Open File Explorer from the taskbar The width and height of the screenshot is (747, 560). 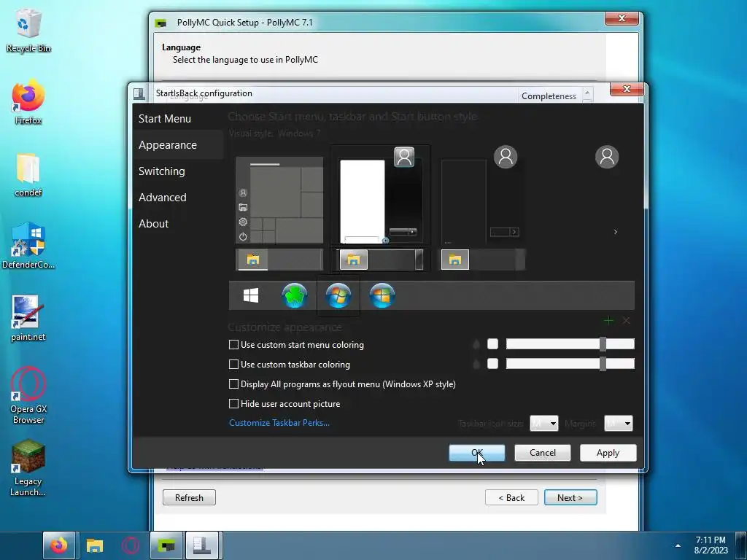pyautogui.click(x=95, y=545)
